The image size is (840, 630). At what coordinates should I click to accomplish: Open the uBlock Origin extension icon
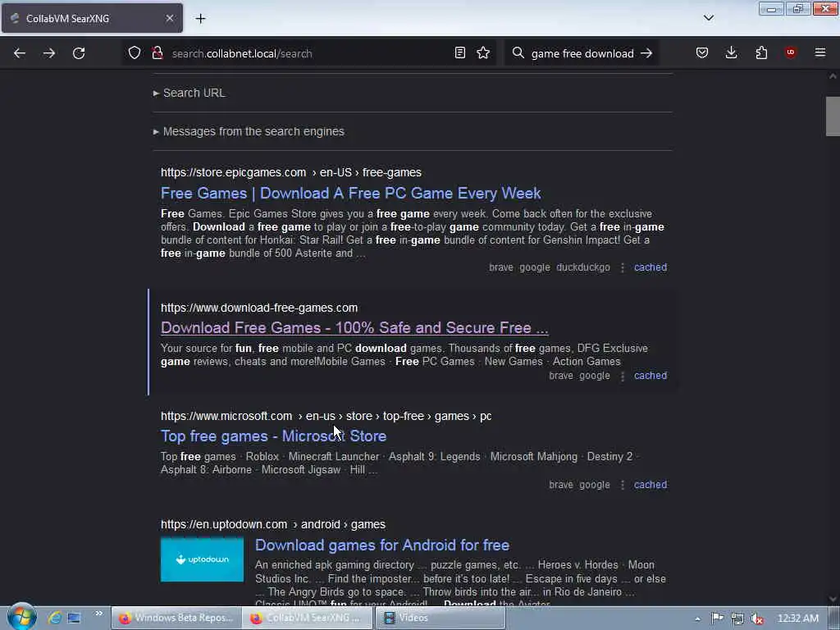pyautogui.click(x=791, y=52)
